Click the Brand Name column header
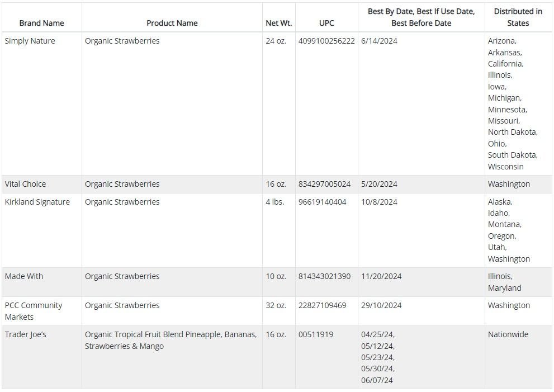 [x=42, y=23]
